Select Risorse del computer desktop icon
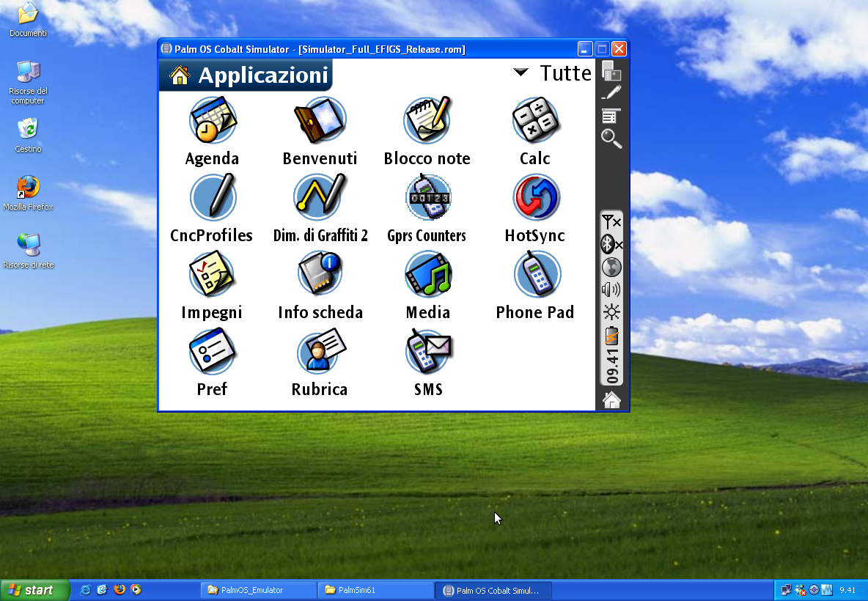Image resolution: width=868 pixels, height=601 pixels. click(29, 83)
